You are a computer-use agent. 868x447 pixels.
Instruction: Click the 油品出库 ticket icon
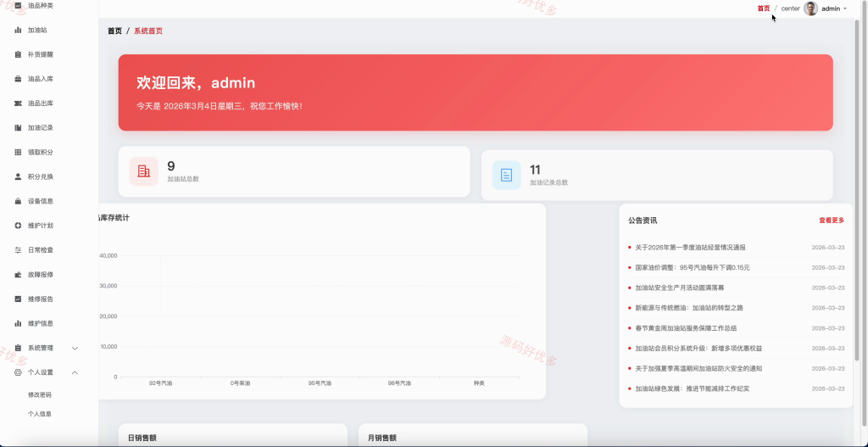pyautogui.click(x=18, y=103)
